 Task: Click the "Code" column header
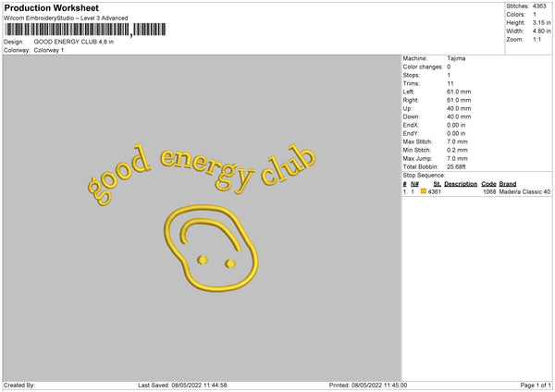(x=488, y=184)
